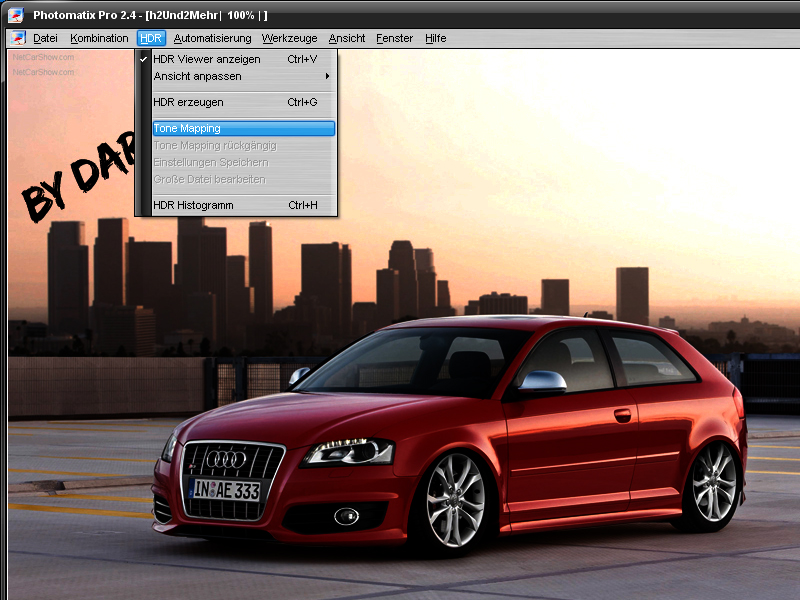Viewport: 800px width, 600px height.
Task: Open the Hilfe menu
Action: (x=435, y=38)
